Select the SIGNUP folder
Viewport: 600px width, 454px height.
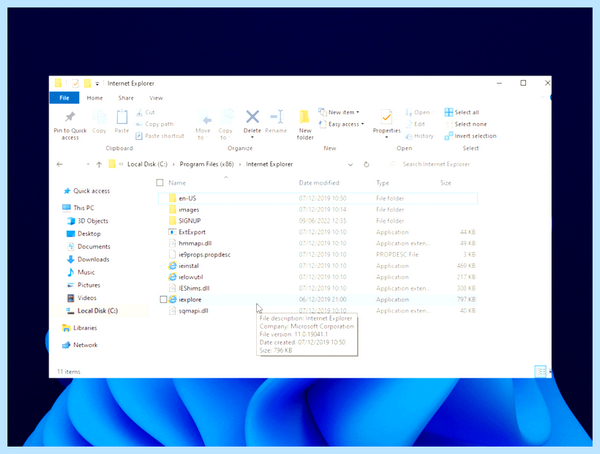click(318, 221)
